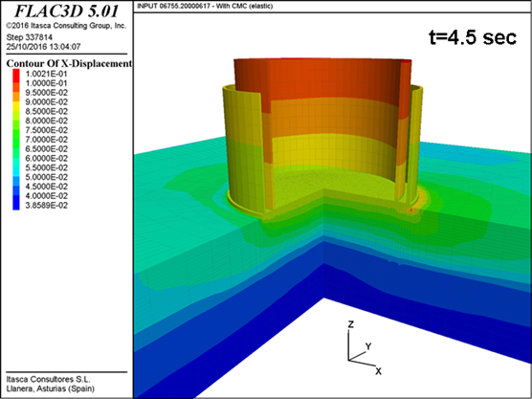532x399 pixels.
Task: Click the t=4.5 sec time label
Action: point(473,36)
